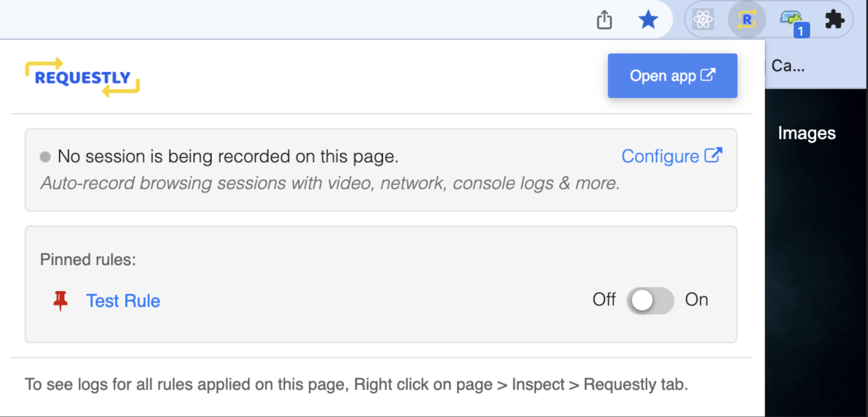
Task: Open the React DevTools extension icon
Action: pyautogui.click(x=703, y=19)
